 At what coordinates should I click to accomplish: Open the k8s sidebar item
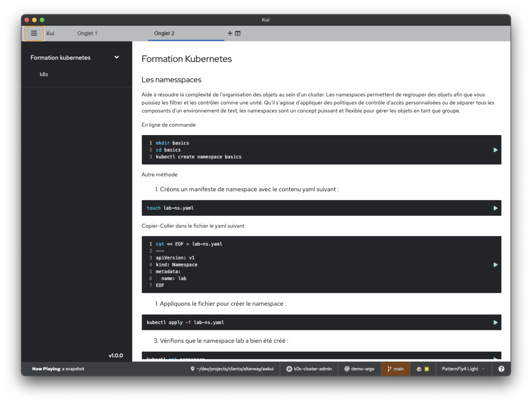44,74
